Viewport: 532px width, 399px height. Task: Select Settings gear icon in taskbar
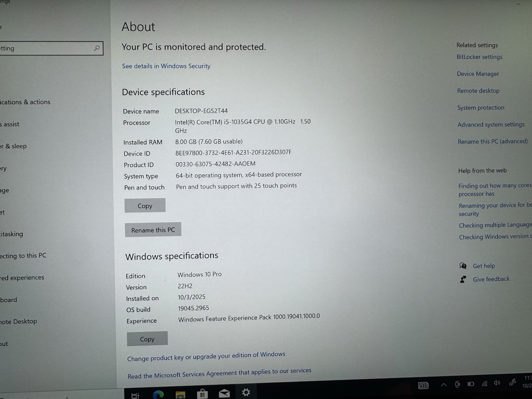[246, 392]
